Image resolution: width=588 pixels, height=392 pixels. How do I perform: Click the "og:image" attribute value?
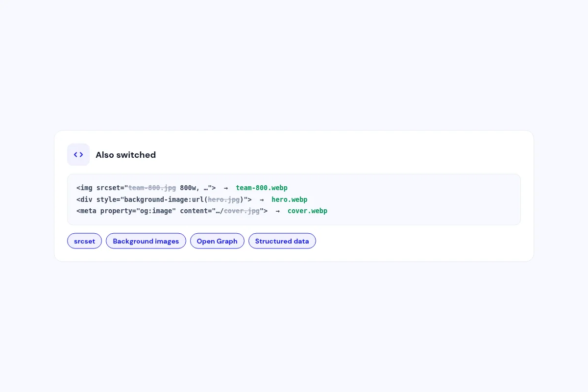[x=156, y=211]
